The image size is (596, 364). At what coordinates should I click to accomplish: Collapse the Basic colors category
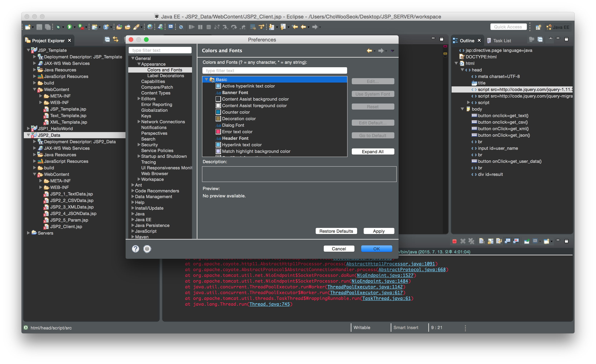click(206, 79)
